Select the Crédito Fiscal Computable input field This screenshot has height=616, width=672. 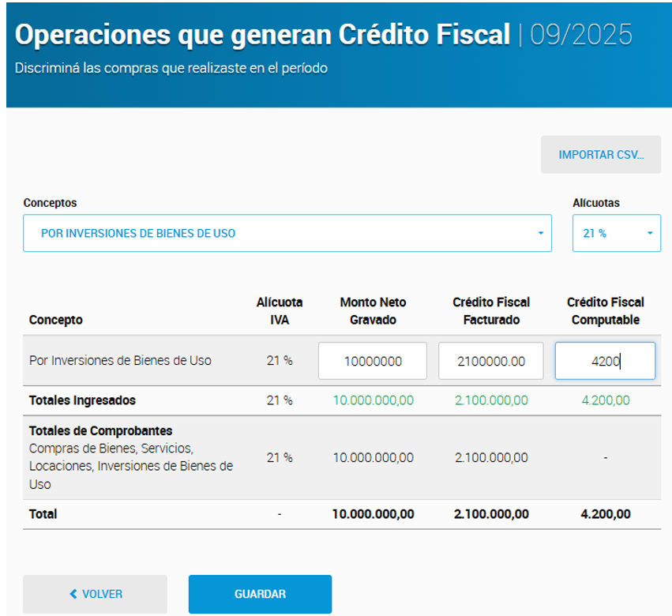click(x=604, y=361)
